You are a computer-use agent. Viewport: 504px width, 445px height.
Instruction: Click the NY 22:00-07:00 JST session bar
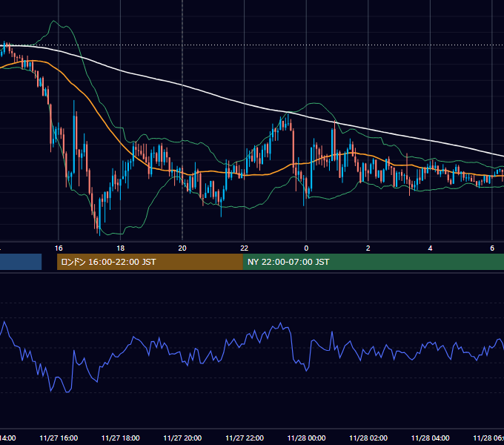(x=373, y=262)
